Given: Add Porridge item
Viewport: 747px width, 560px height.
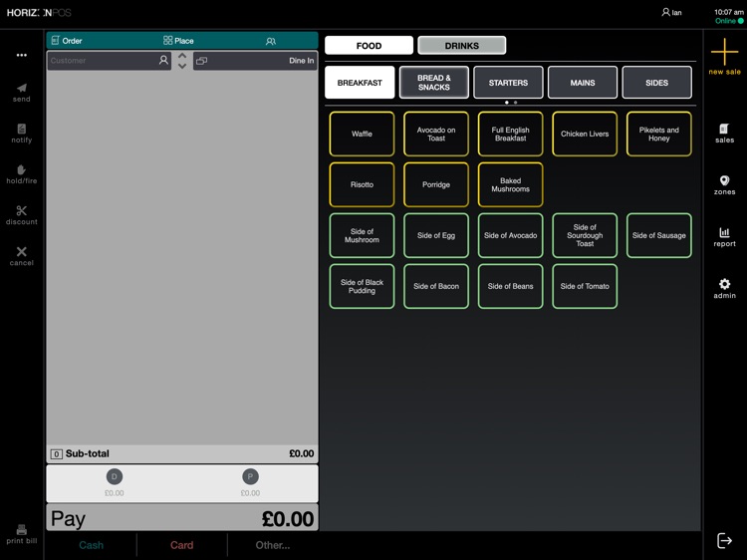Looking at the screenshot, I should (436, 184).
